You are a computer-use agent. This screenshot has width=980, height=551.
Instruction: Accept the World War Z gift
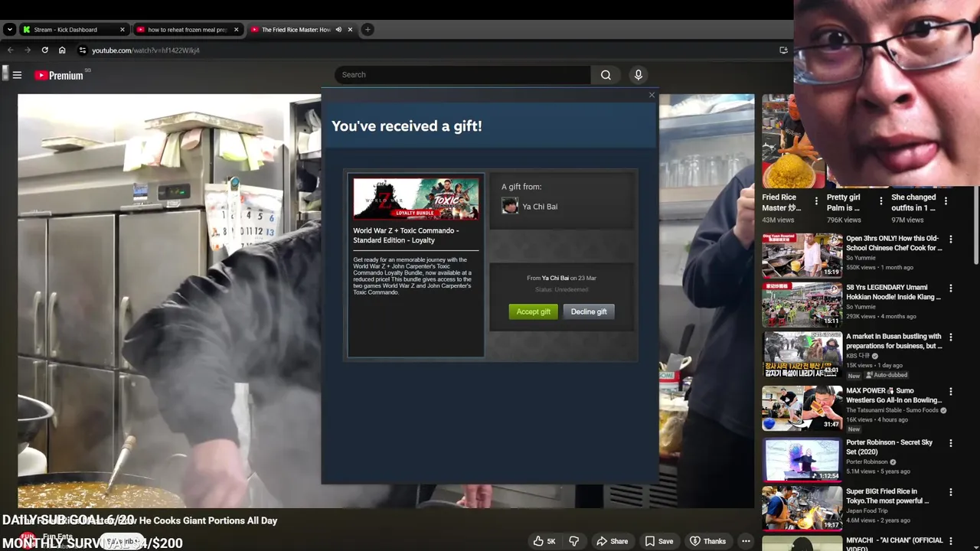click(x=533, y=311)
